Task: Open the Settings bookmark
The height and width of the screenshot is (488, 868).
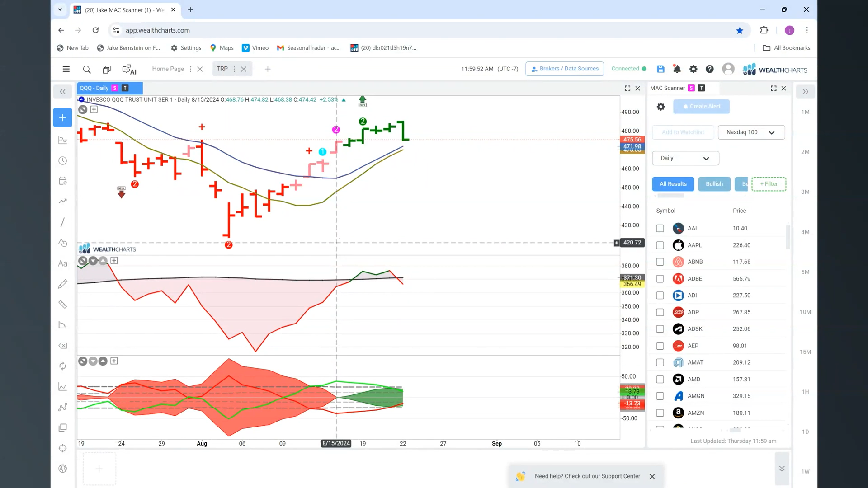Action: [186, 48]
